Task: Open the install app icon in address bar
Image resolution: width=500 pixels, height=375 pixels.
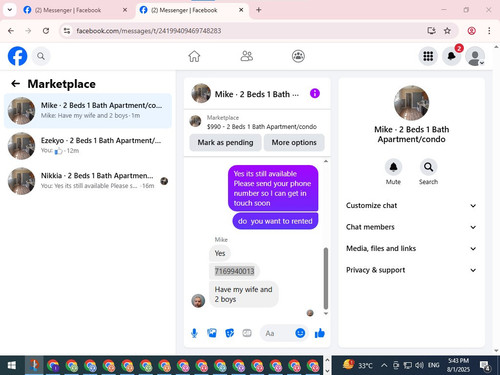Action: pos(431,31)
